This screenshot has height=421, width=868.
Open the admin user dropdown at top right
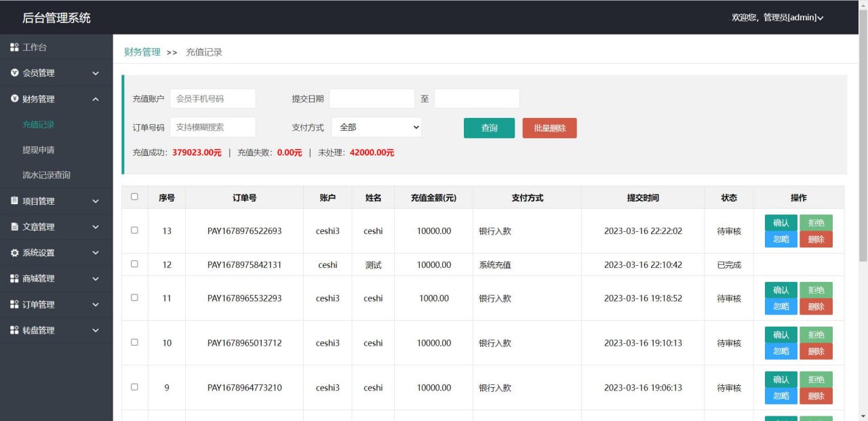[777, 18]
